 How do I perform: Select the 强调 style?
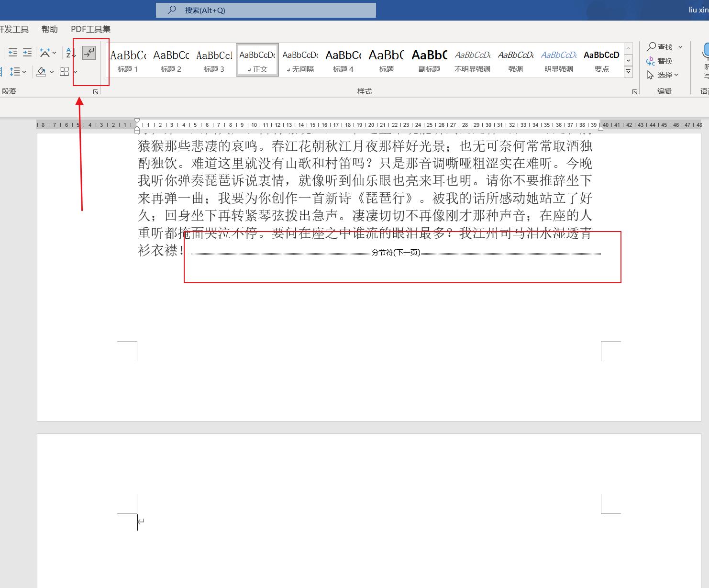tap(515, 60)
